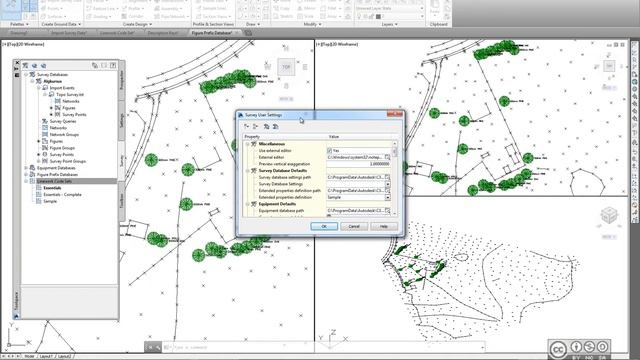
Task: Browse for Extended properties definition path
Action: tap(387, 191)
